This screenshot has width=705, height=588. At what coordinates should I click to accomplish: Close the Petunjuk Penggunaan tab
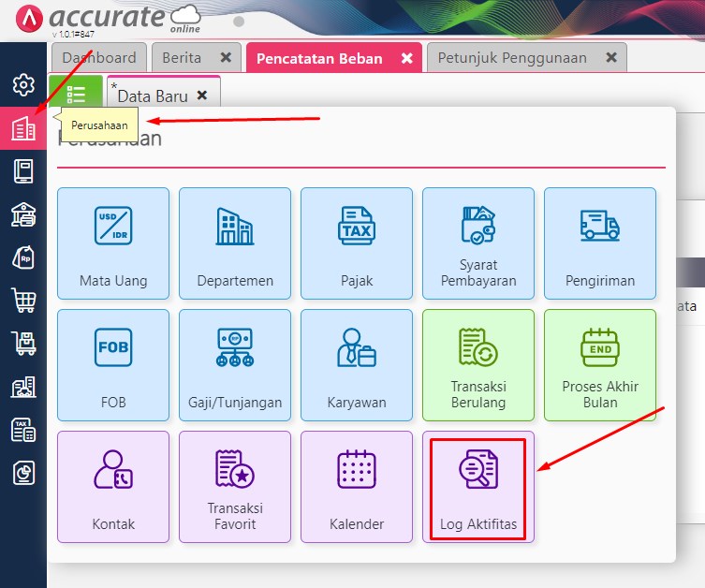[x=611, y=57]
